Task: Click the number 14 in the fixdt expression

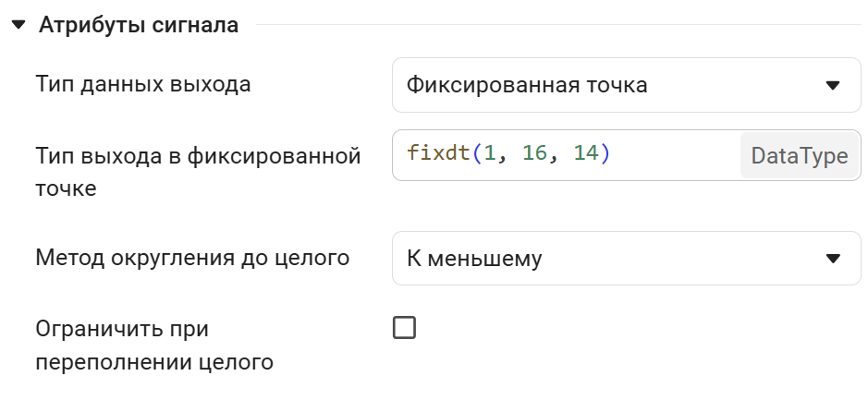Action: 586,154
